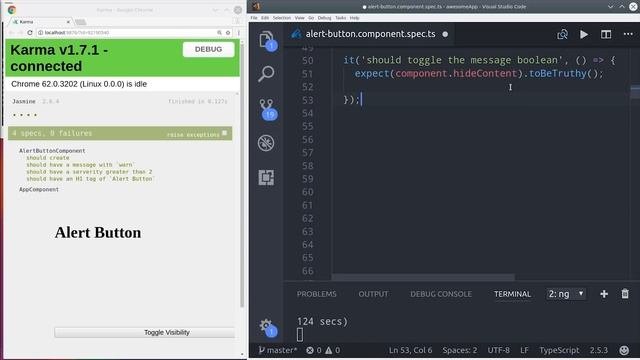Screen dimensions: 640x360
Task: Switch to the OUTPUT panel tab
Action: pos(373,294)
